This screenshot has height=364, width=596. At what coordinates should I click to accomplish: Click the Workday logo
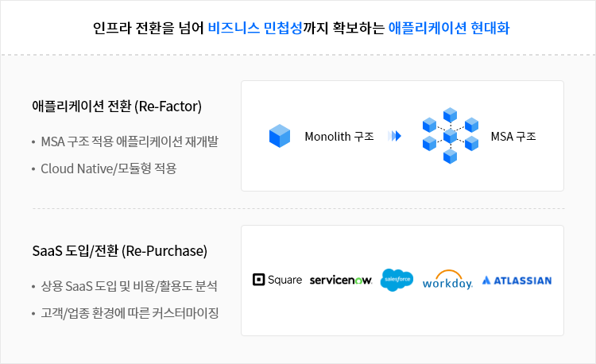(447, 281)
